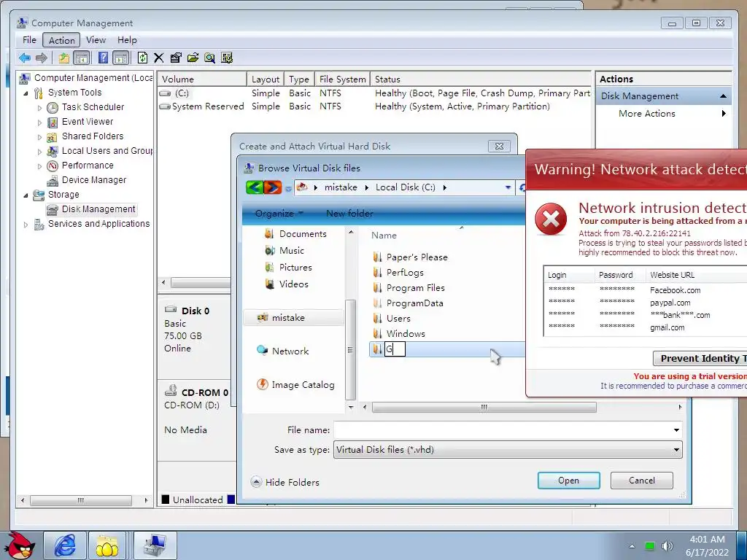Click the vertical scrollbar in Browse sidebar
Image resolution: width=747 pixels, height=560 pixels.
pos(351,350)
